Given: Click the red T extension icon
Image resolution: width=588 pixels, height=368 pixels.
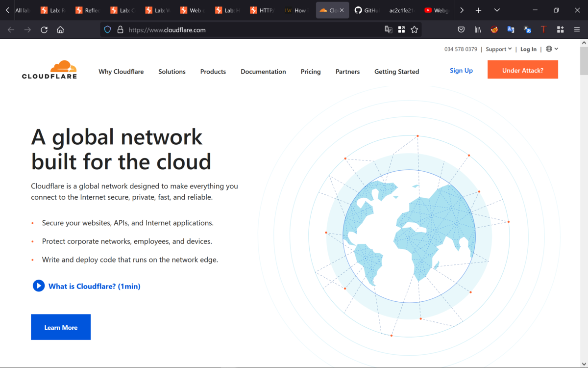Looking at the screenshot, I should [543, 29].
